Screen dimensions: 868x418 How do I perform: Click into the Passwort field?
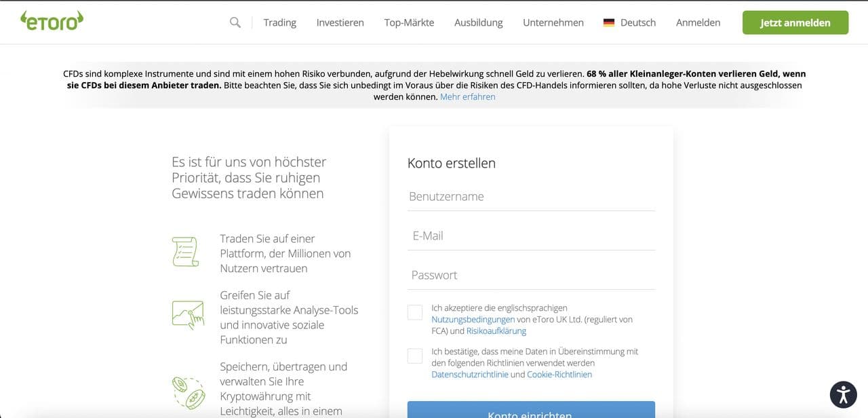[x=531, y=275]
